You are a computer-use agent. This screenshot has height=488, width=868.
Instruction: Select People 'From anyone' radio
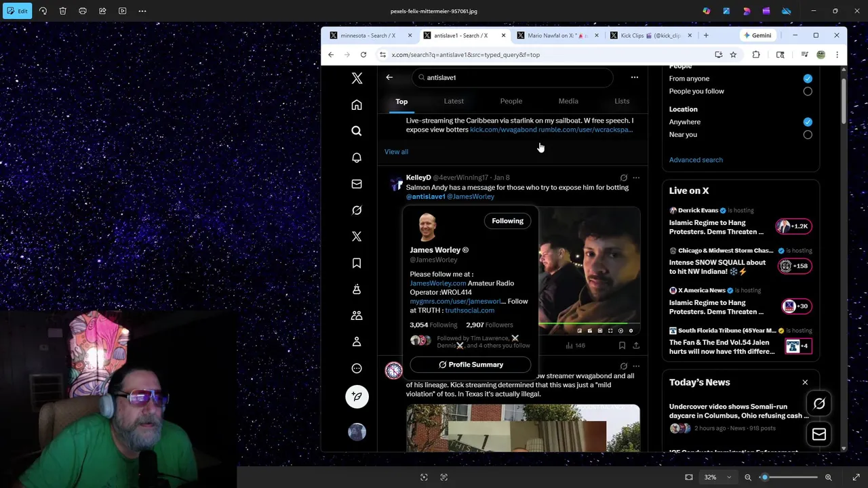(x=808, y=79)
